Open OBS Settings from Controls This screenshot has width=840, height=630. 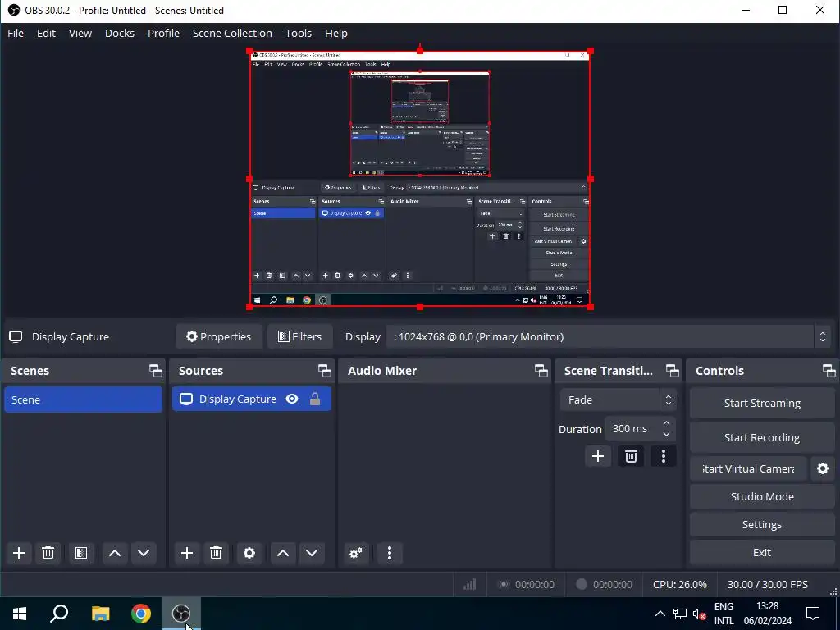(762, 524)
